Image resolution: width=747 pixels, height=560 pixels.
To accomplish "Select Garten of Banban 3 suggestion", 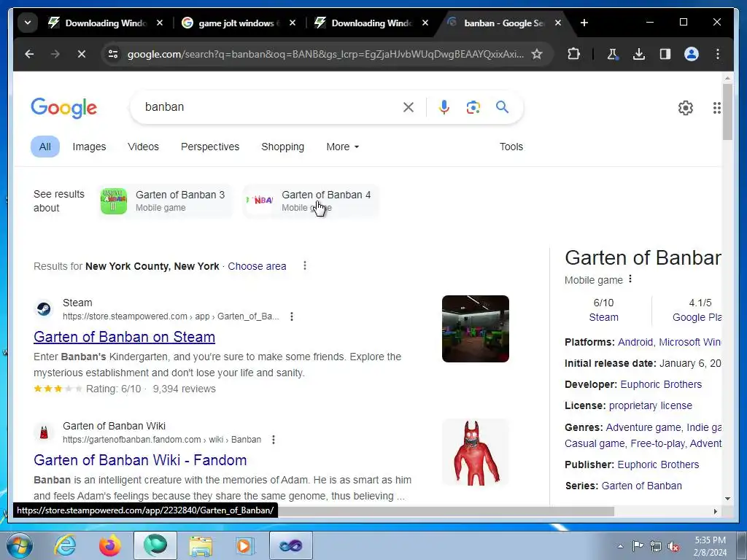I will [165, 201].
